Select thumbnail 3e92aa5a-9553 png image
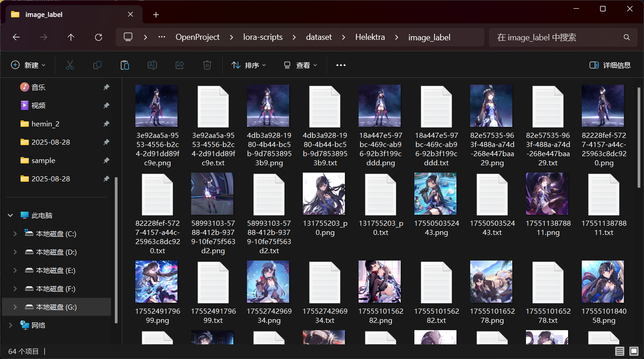 coord(156,106)
